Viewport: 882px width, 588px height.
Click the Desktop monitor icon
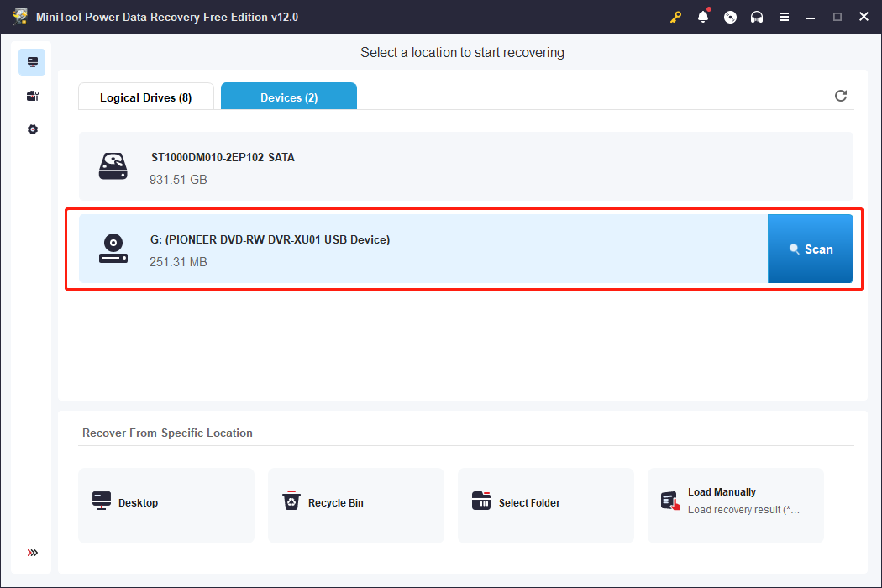point(102,501)
